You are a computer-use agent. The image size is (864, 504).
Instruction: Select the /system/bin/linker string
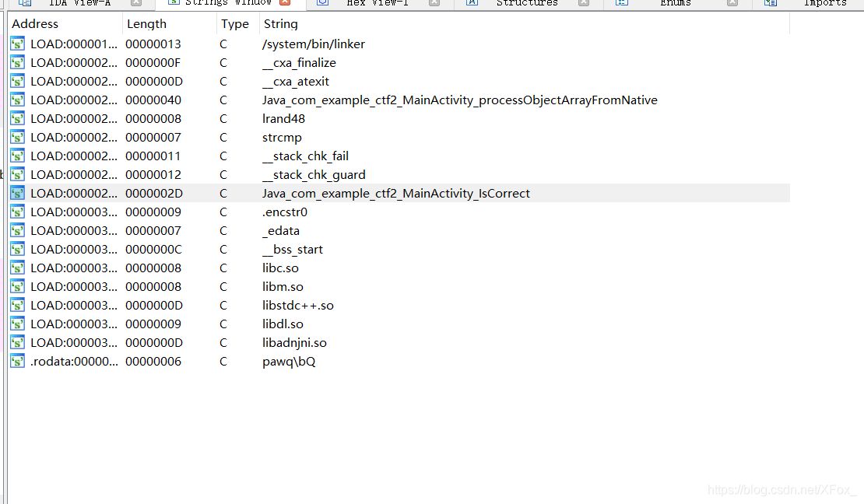coord(314,44)
